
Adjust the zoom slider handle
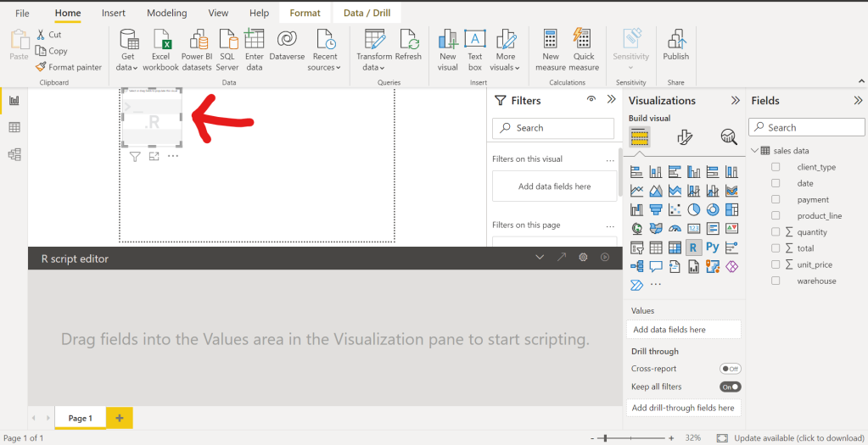coord(605,438)
